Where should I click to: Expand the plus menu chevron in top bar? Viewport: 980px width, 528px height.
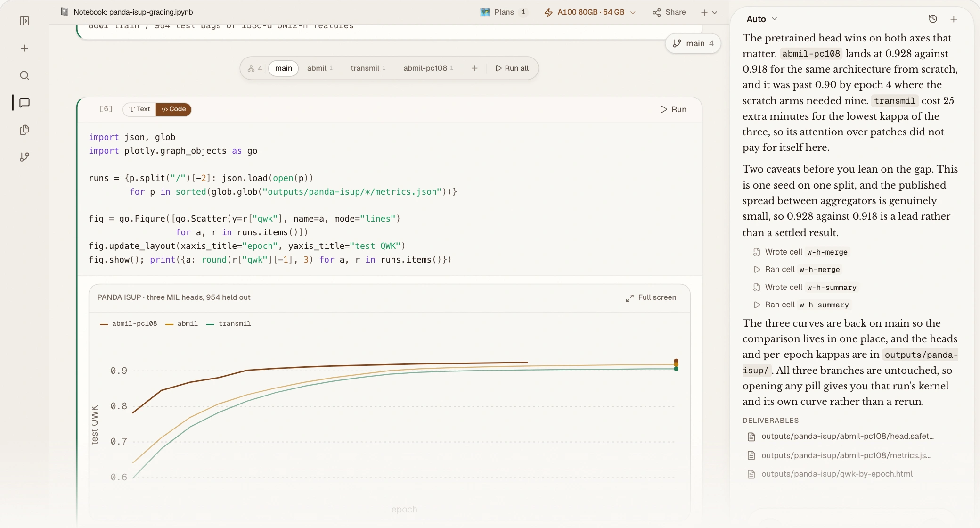click(x=715, y=13)
